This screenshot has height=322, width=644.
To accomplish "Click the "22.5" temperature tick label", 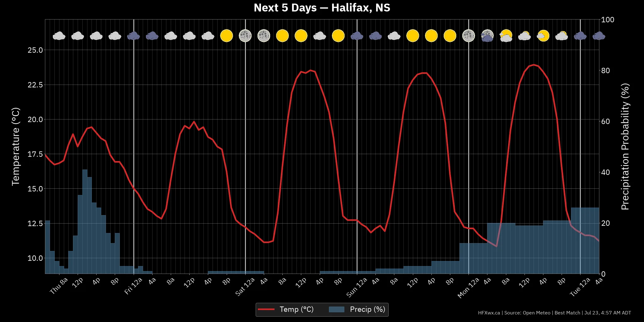I will (x=35, y=85).
